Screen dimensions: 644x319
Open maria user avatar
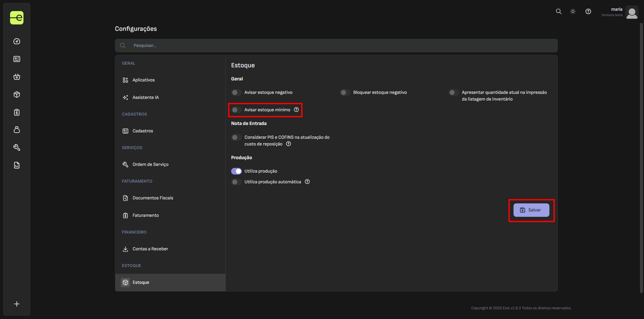pyautogui.click(x=632, y=13)
